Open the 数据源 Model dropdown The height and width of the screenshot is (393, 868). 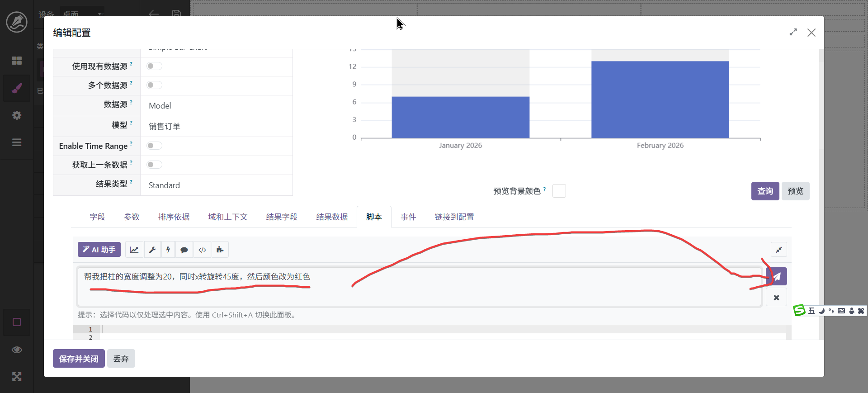point(216,106)
